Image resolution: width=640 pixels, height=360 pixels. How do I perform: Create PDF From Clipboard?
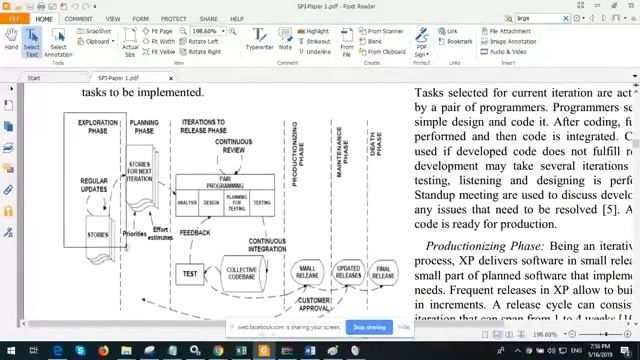382,52
